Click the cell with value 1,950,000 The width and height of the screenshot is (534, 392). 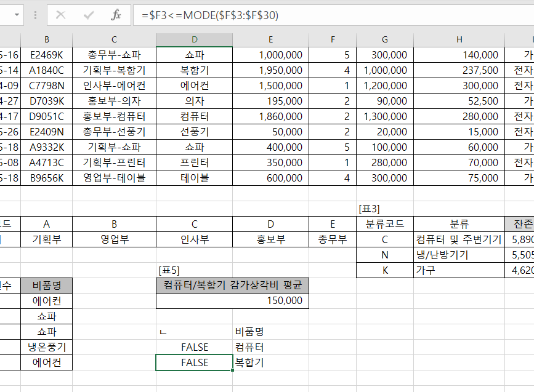point(270,71)
